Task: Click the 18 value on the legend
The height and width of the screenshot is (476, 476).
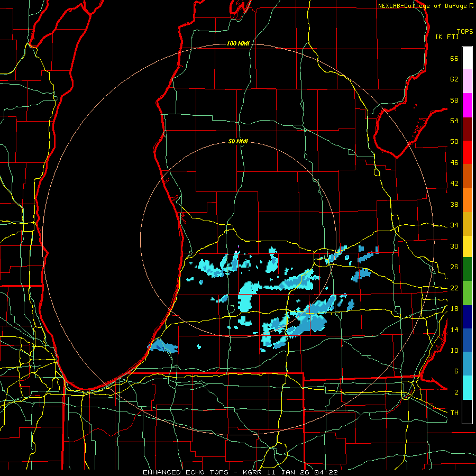Action: click(x=454, y=309)
